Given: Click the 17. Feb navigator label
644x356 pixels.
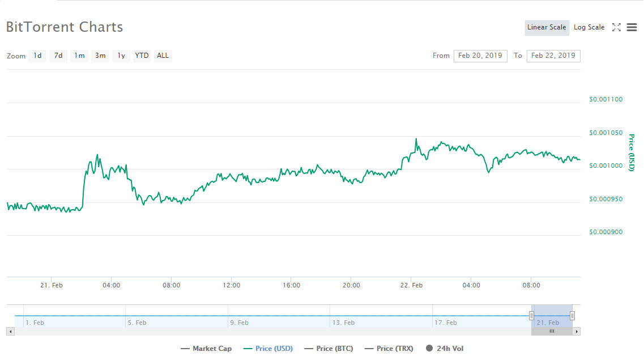Looking at the screenshot, I should click(x=446, y=323).
